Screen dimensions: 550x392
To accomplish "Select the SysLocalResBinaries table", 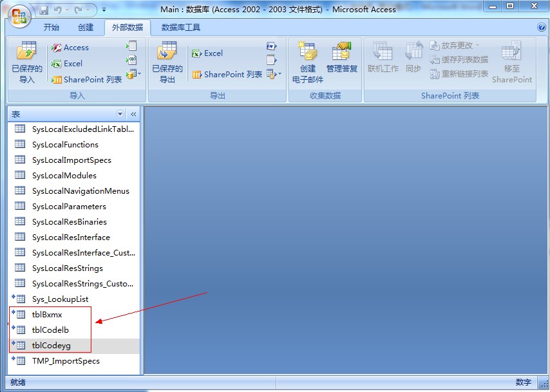I will coord(74,221).
